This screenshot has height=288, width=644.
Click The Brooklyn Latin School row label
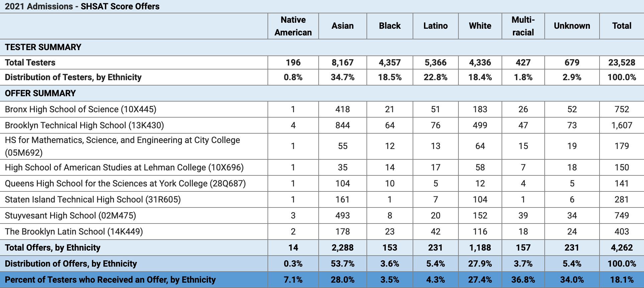point(74,232)
